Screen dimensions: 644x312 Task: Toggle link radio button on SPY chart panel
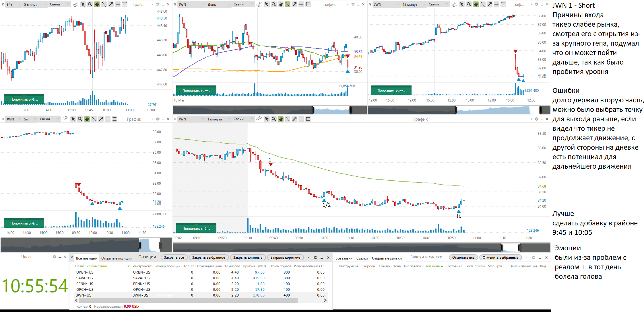coord(3,4)
